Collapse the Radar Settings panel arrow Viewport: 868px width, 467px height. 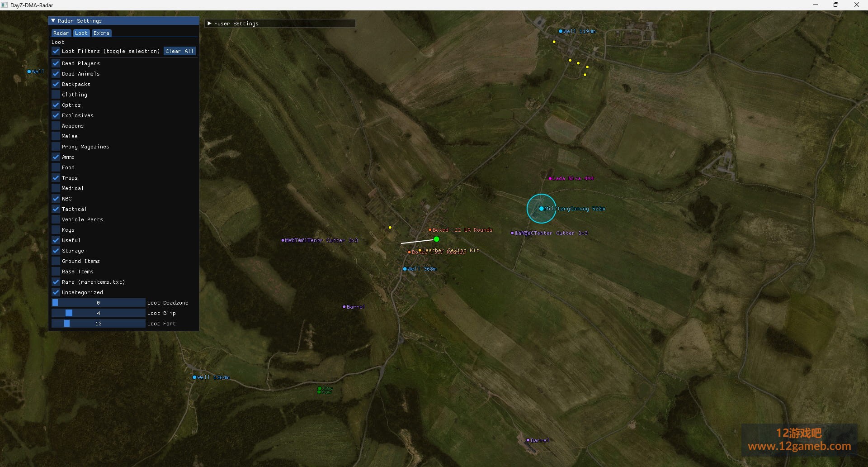[53, 21]
